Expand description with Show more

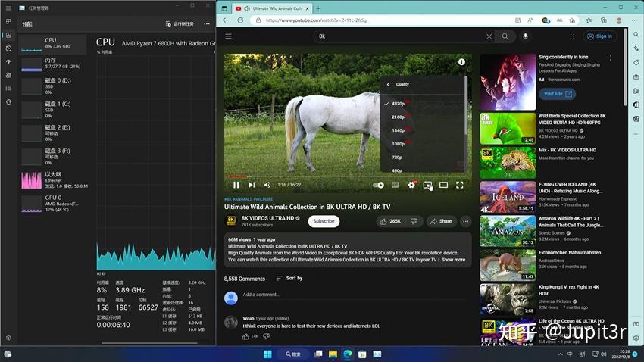coord(453,260)
